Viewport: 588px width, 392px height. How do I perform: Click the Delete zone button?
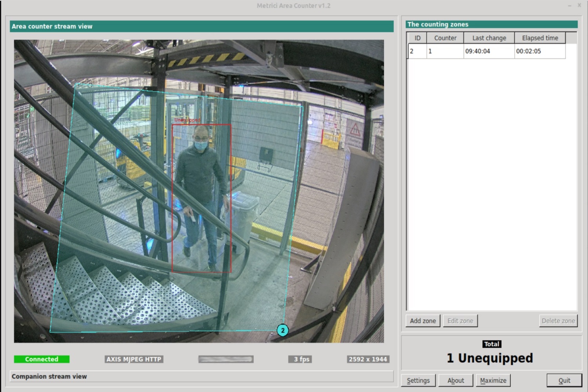click(x=558, y=321)
